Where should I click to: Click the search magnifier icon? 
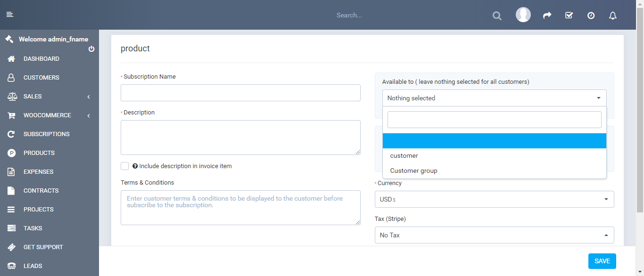click(x=497, y=16)
